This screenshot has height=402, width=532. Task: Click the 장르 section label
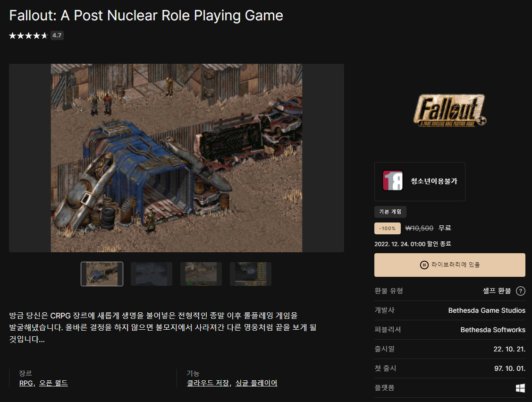(25, 373)
